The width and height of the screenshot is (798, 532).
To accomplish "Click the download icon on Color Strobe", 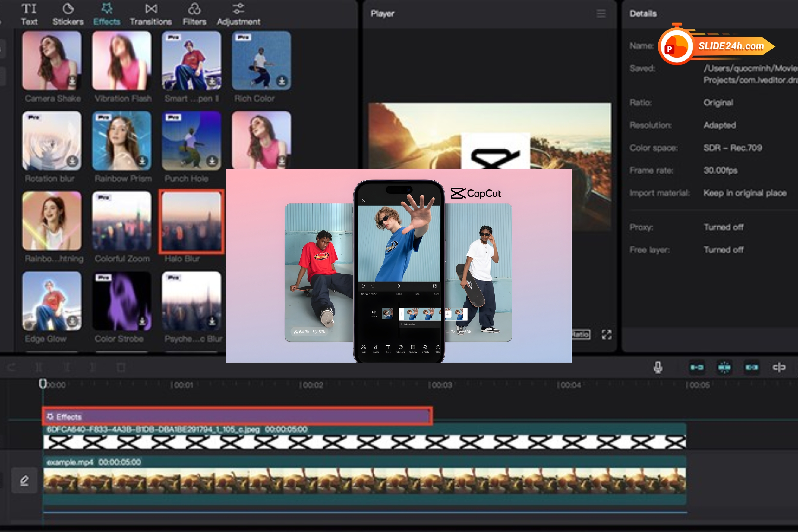I will (142, 321).
